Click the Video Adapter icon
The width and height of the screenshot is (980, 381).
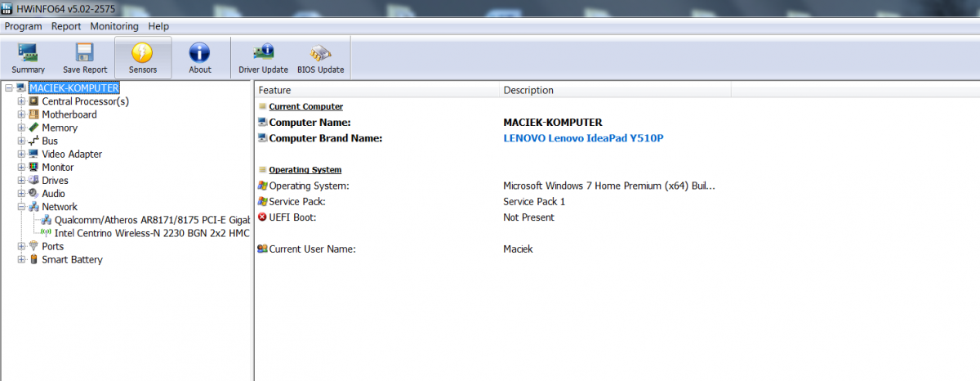tap(33, 154)
